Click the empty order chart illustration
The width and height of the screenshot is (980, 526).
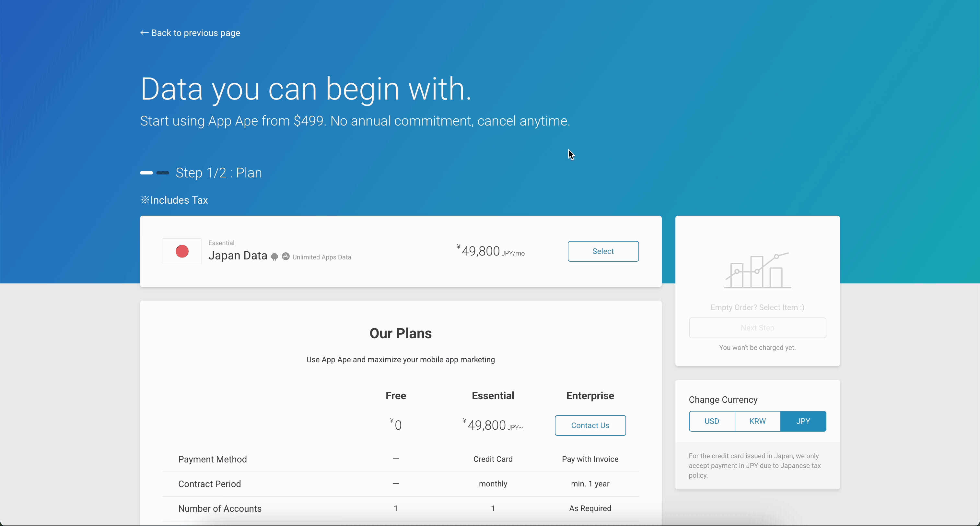pyautogui.click(x=757, y=270)
